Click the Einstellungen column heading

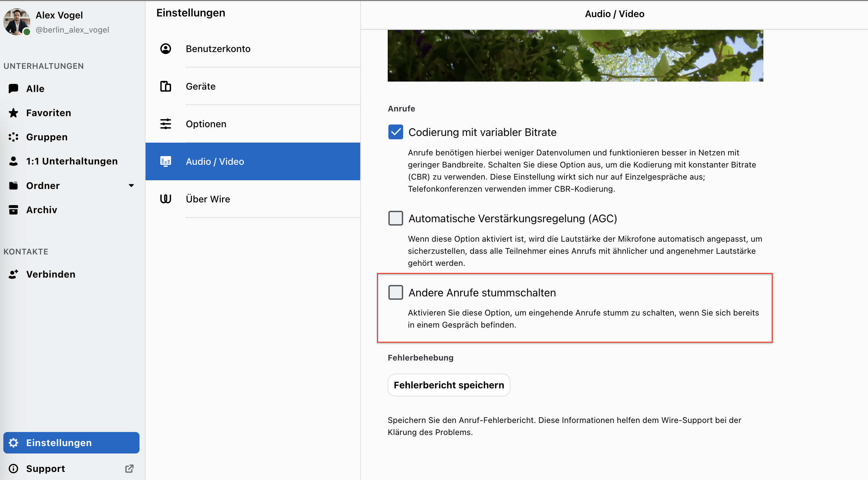191,13
